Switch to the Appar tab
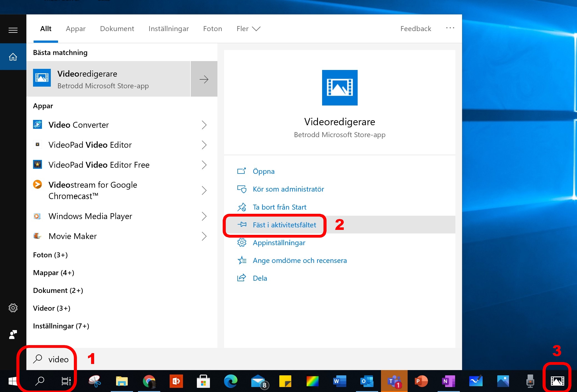Screen dimensions: 577x392 [x=76, y=29]
